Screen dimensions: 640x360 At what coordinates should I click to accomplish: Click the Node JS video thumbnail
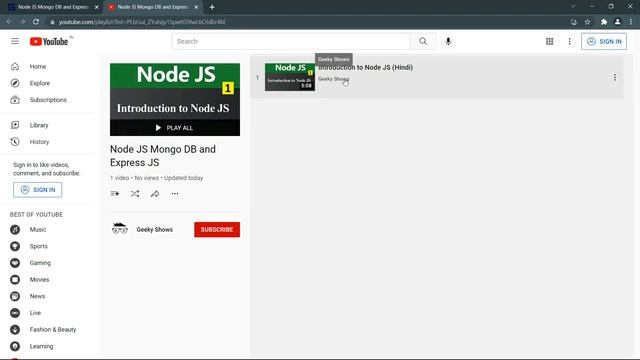point(290,77)
